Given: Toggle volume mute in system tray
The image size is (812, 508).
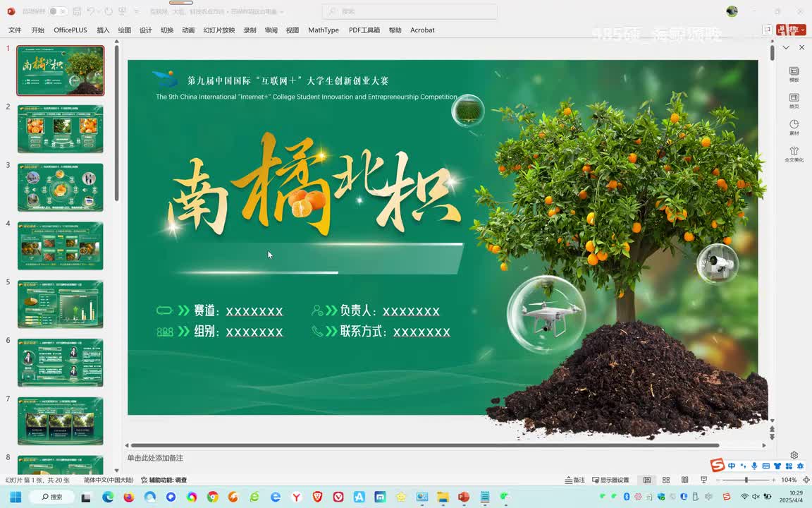Looking at the screenshot, I should coord(756,497).
